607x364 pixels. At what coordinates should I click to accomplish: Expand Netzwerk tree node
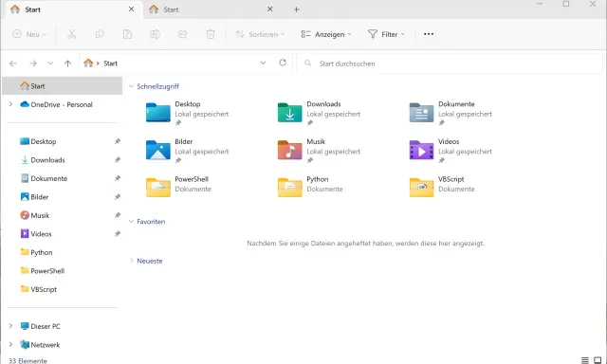(10, 344)
